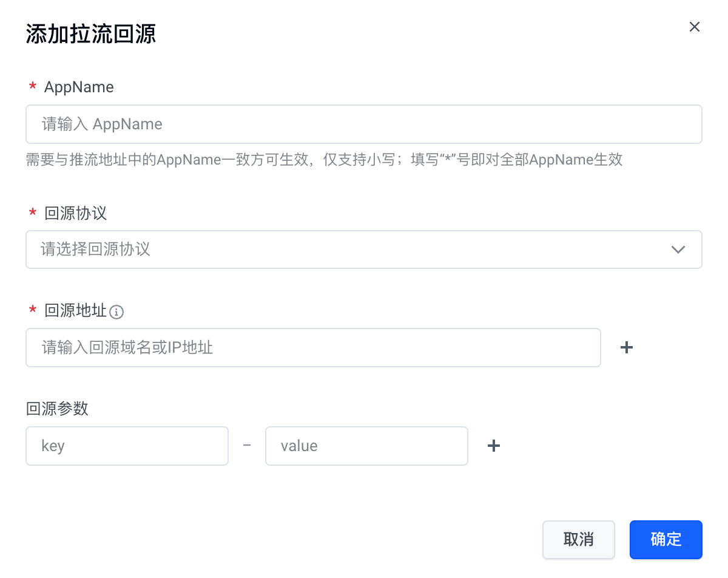Close the 添加拉流回源 dialog with X
728x578 pixels.
[x=695, y=27]
